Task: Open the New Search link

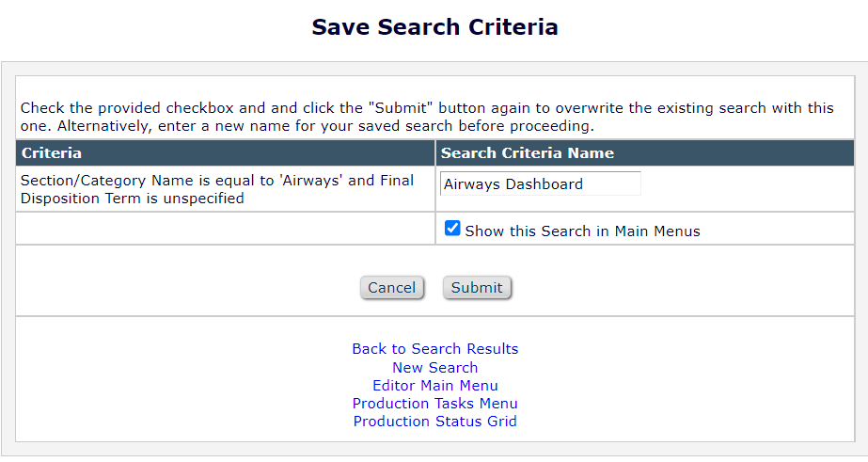Action: [x=434, y=368]
